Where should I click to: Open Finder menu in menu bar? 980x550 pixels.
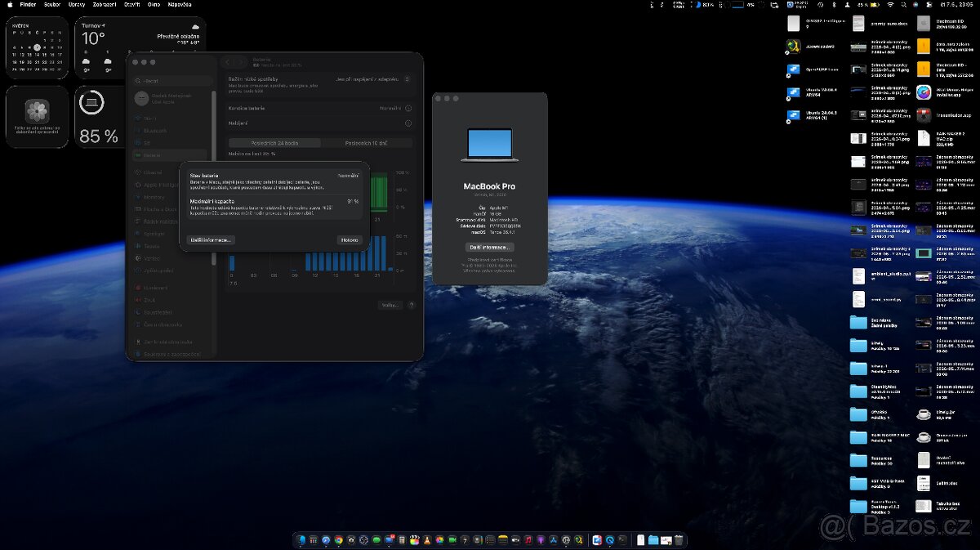pos(28,4)
